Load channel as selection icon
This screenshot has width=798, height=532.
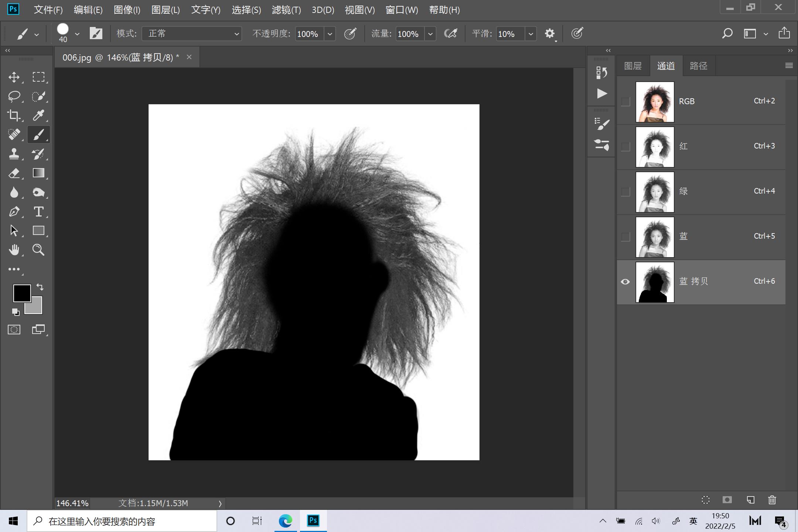point(705,500)
